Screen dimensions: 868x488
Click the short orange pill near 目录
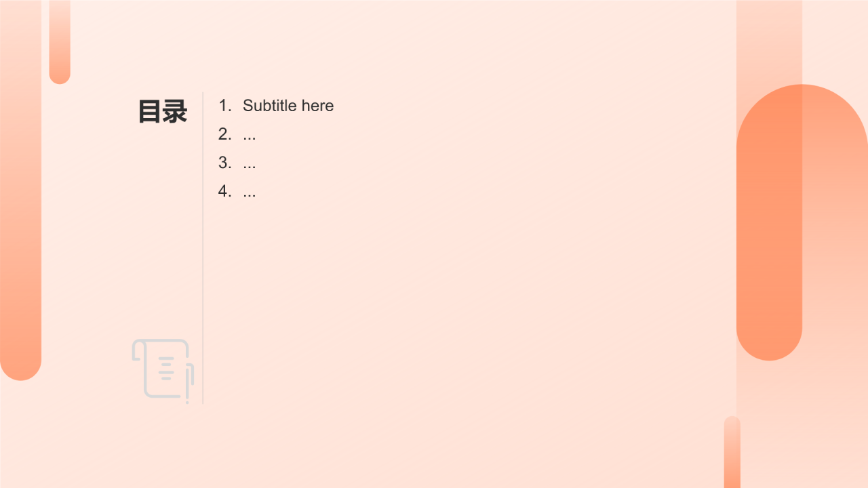coord(60,42)
